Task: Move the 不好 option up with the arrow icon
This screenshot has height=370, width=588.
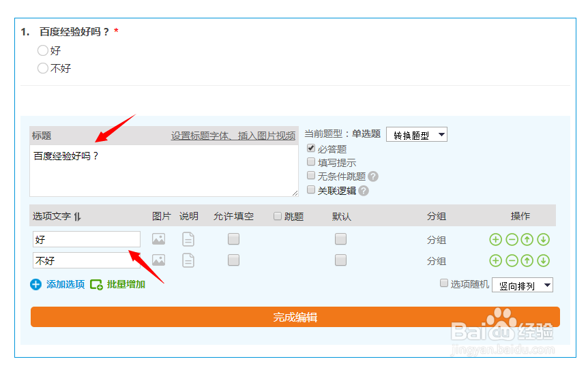Action: [x=527, y=261]
